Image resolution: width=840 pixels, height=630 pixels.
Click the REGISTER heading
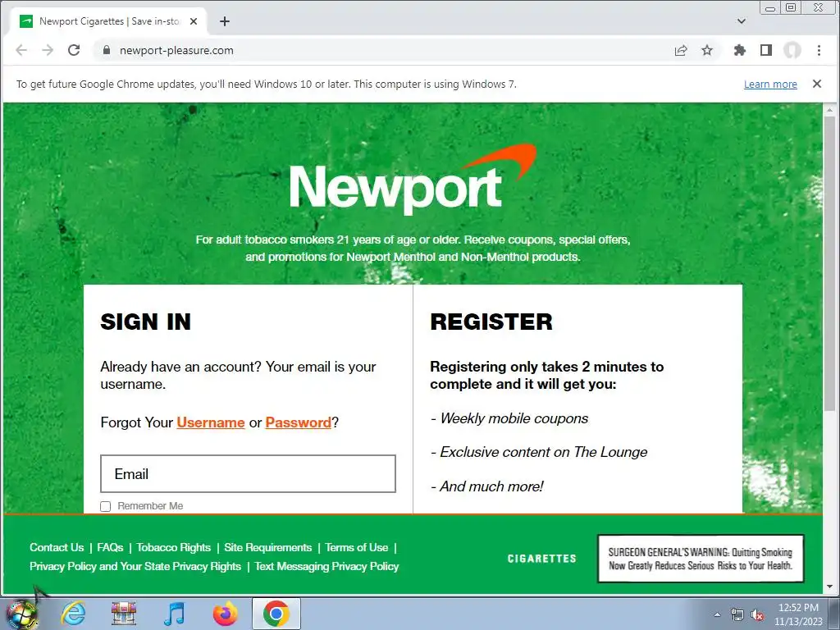pyautogui.click(x=491, y=322)
